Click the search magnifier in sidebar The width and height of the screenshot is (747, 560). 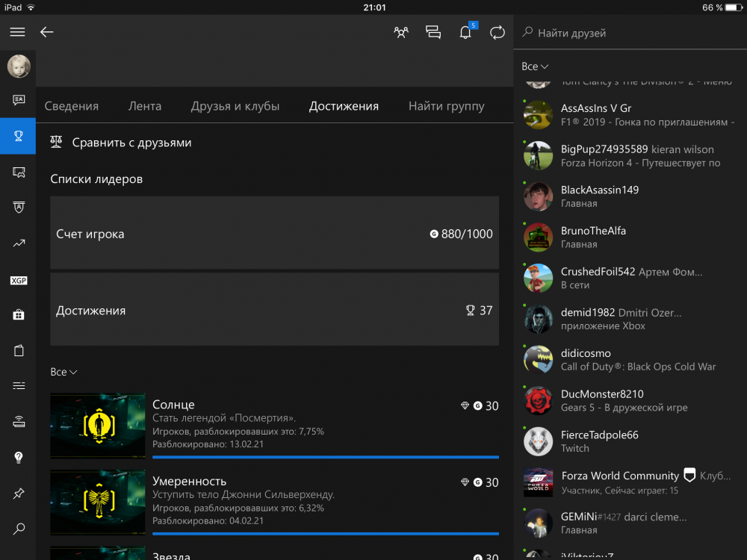tap(18, 529)
